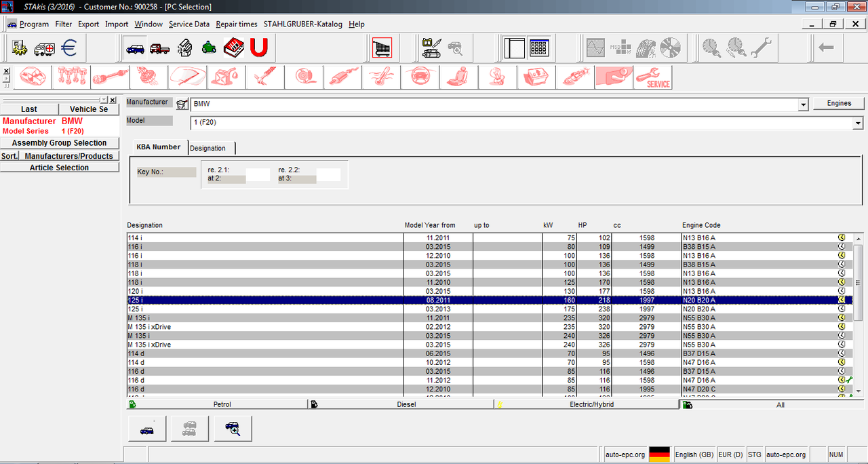Image resolution: width=868 pixels, height=464 pixels.
Task: Open the STAHLGRUBER-Katalog menu
Action: pos(303,24)
